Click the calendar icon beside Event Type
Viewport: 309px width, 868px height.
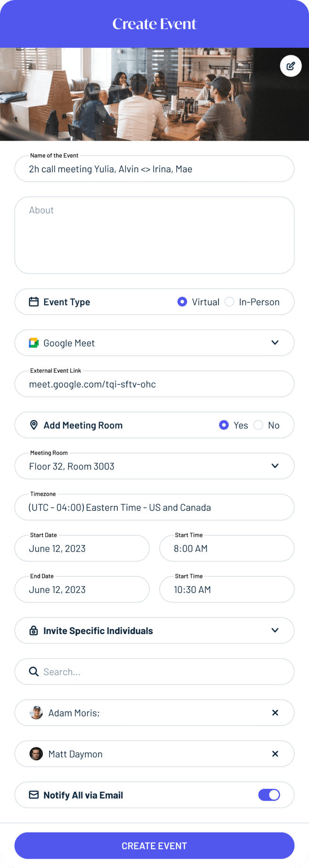(x=34, y=302)
